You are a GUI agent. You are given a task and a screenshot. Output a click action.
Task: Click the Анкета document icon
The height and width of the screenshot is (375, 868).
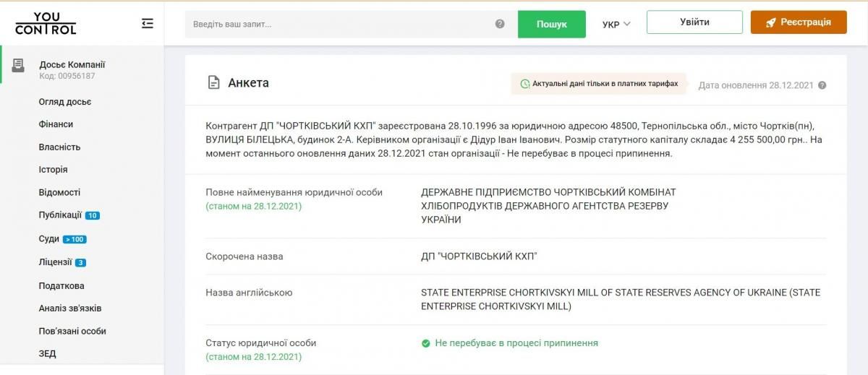pyautogui.click(x=213, y=82)
